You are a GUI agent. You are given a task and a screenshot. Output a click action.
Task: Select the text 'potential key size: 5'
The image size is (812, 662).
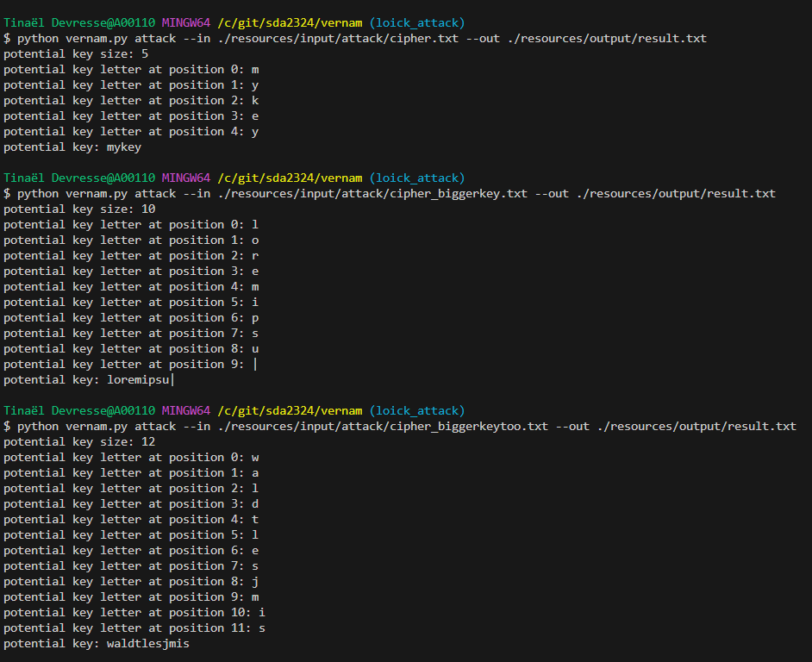pos(76,53)
